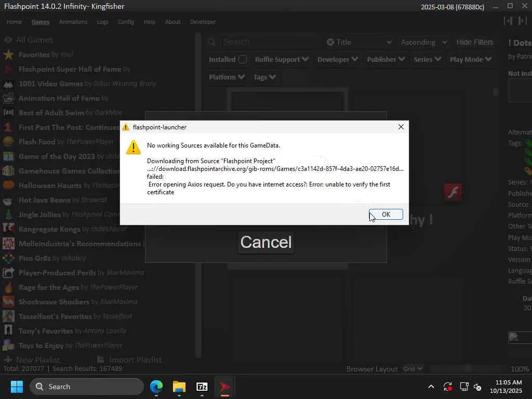Open the Browser Layout Grid dropdown
Viewport: 532px width, 399px height.
tap(413, 369)
